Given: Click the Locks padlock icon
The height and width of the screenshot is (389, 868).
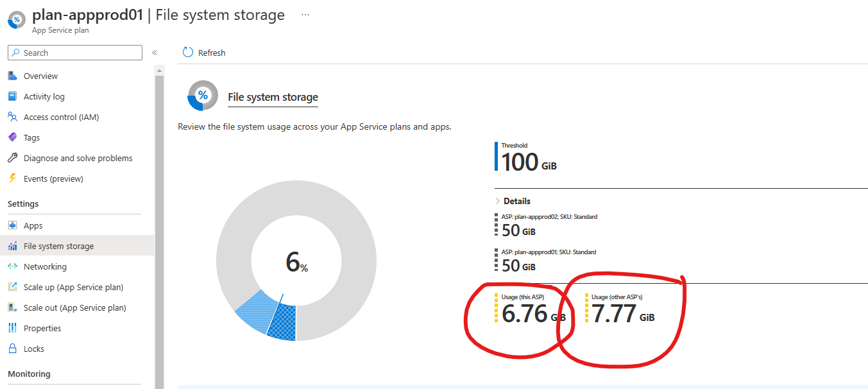Looking at the screenshot, I should (12, 349).
